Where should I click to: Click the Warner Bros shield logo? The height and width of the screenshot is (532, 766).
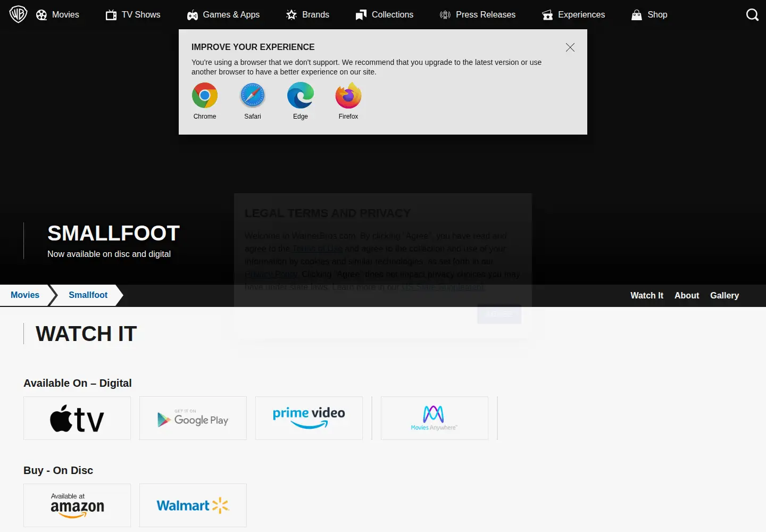click(x=18, y=14)
